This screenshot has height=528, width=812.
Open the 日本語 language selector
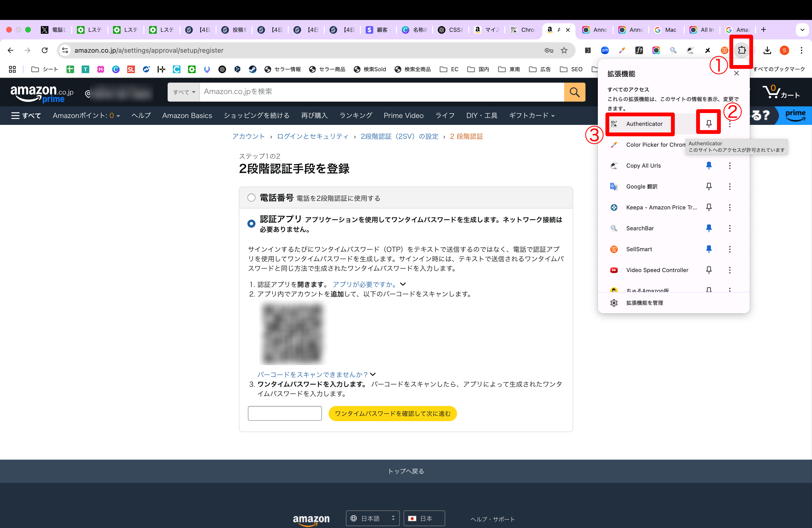pos(373,518)
